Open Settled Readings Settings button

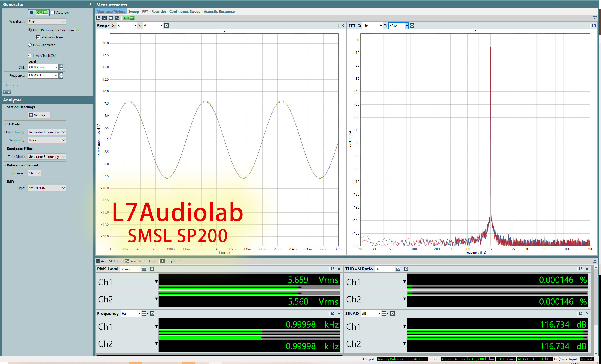coord(39,115)
